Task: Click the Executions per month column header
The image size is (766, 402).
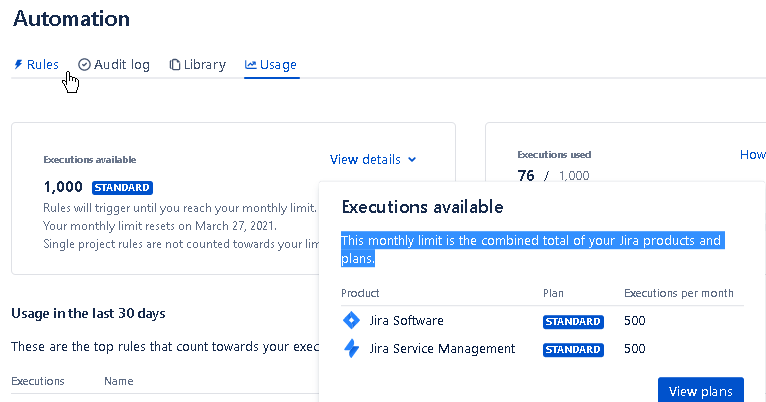Action: tap(679, 293)
